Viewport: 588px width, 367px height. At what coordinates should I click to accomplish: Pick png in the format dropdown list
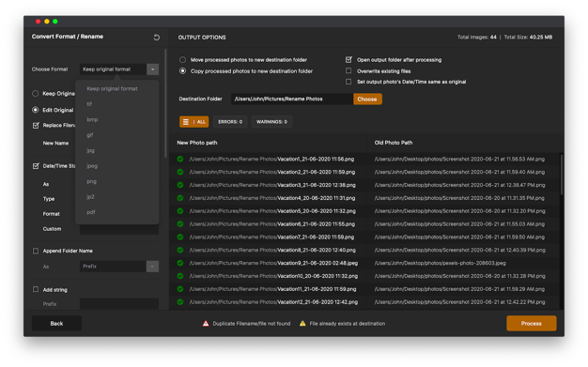click(91, 181)
